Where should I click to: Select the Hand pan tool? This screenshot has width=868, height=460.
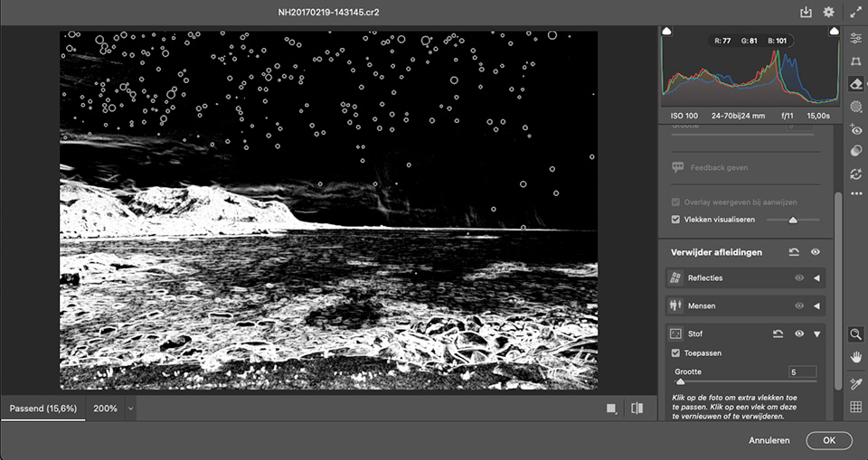tap(855, 357)
